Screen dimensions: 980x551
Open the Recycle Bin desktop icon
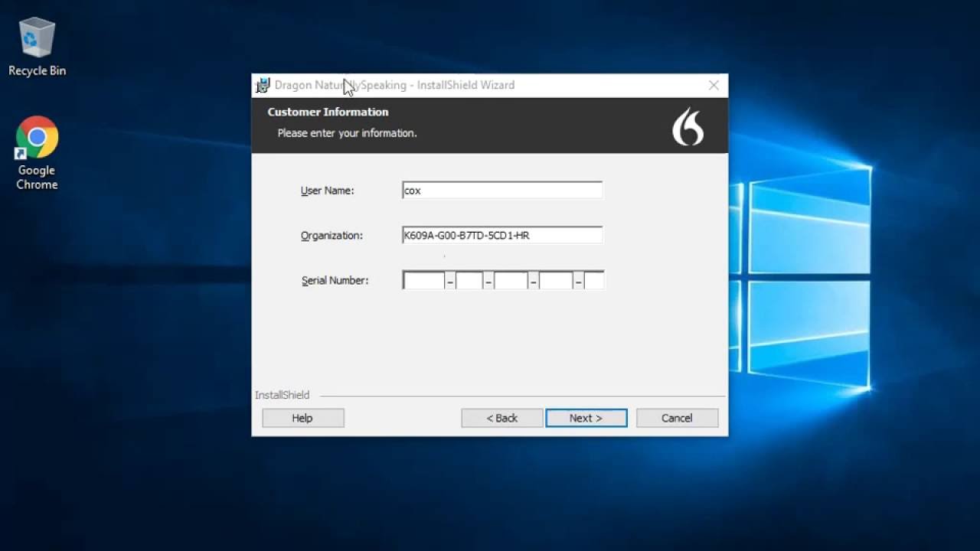click(x=37, y=47)
